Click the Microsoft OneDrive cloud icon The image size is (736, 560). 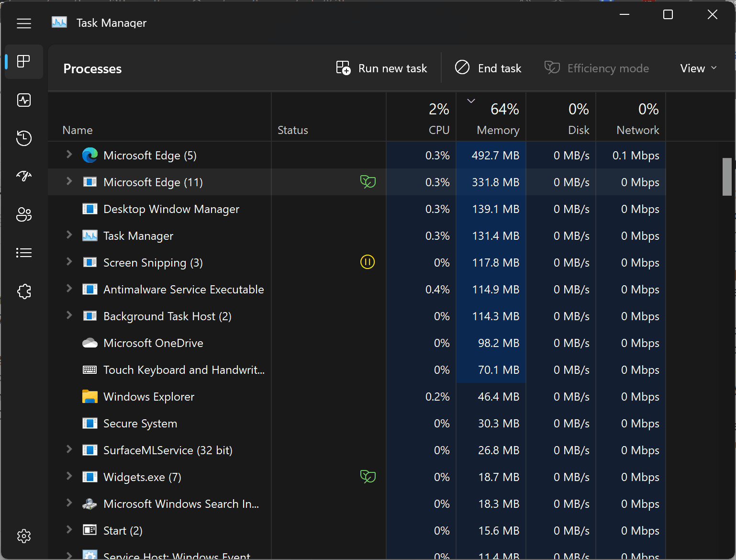(x=90, y=343)
